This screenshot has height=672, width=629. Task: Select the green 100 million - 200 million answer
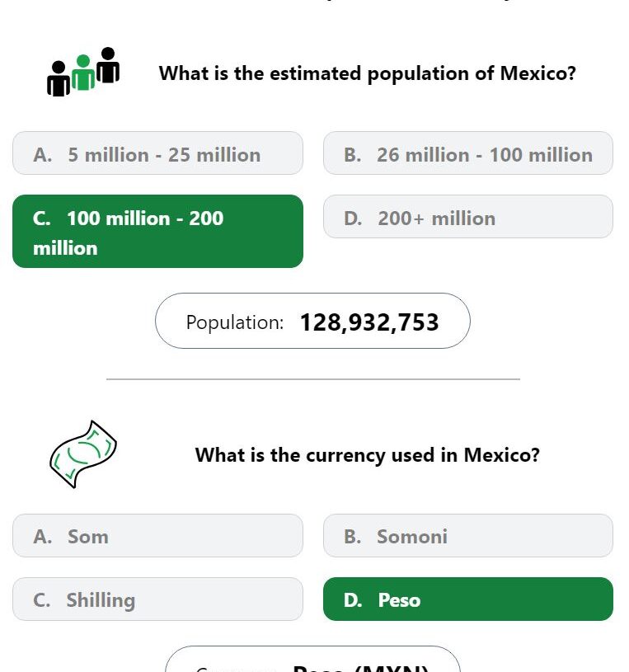click(x=157, y=232)
